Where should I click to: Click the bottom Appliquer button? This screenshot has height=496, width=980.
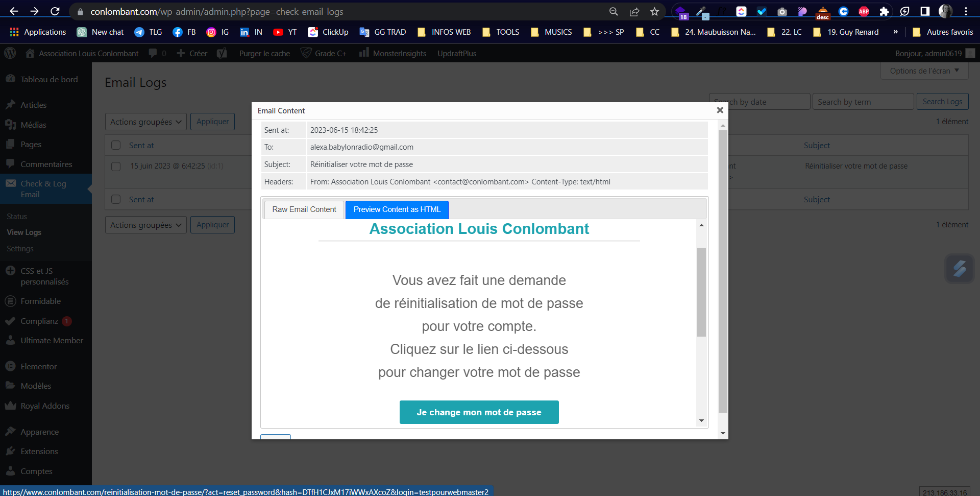212,225
